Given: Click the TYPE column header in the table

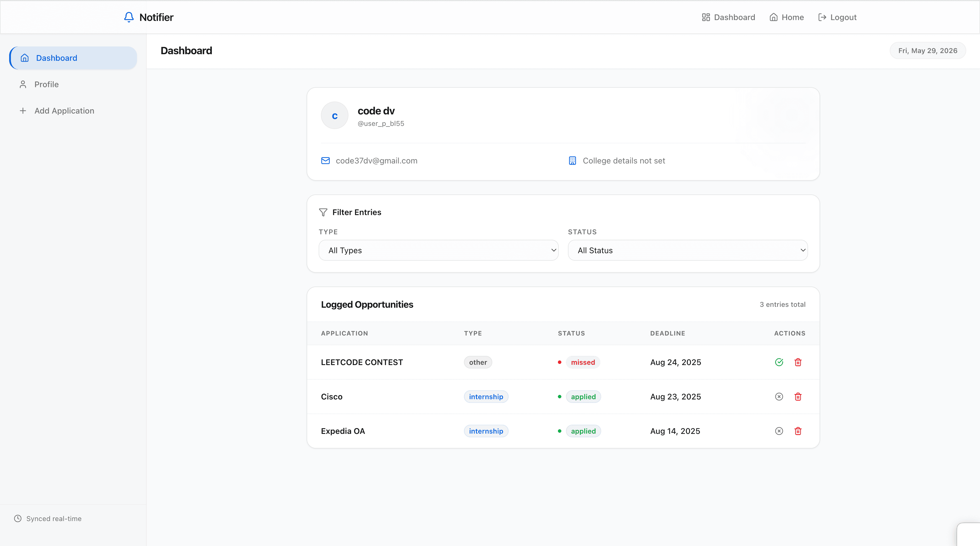Looking at the screenshot, I should tap(473, 333).
